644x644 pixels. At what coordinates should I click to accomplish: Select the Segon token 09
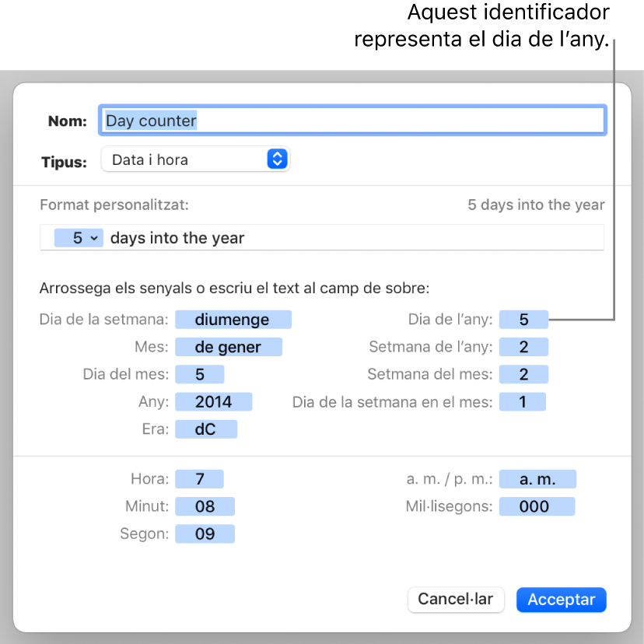click(205, 534)
